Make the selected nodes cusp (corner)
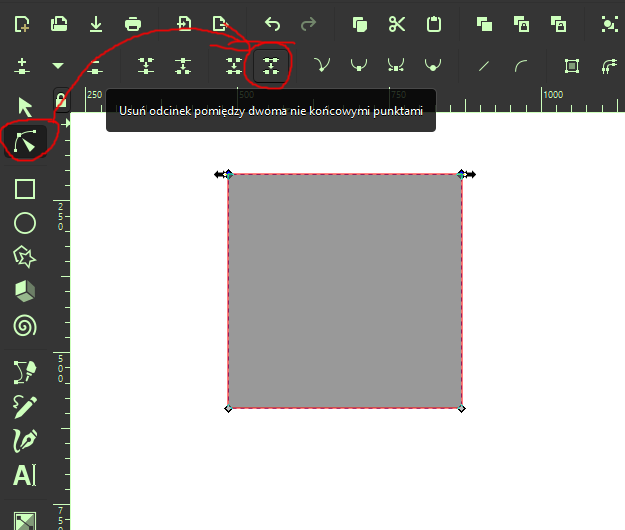 pos(322,65)
